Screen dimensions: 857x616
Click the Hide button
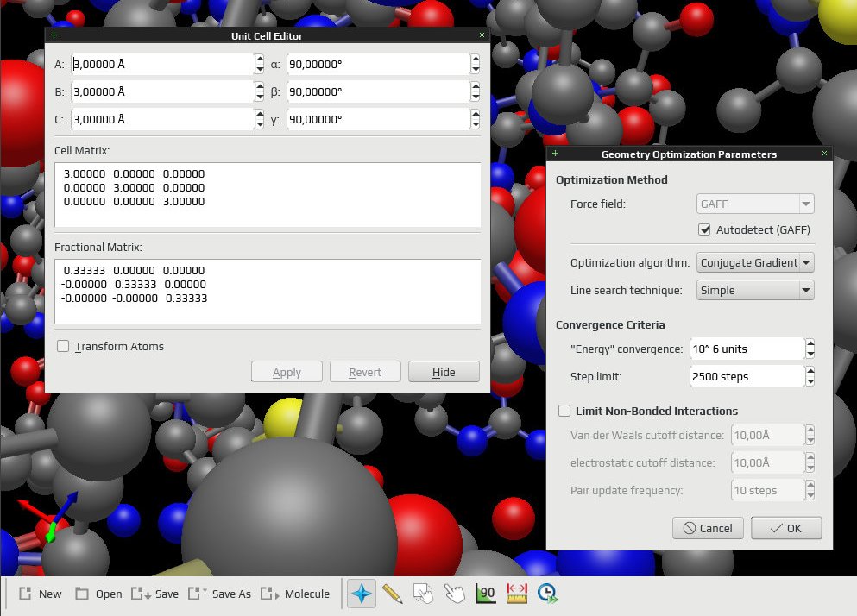point(444,372)
